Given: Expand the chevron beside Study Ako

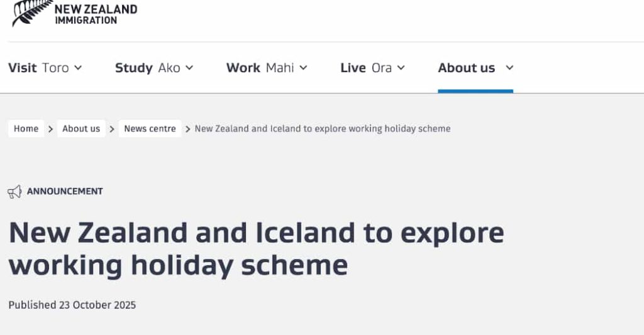Looking at the screenshot, I should pyautogui.click(x=189, y=68).
